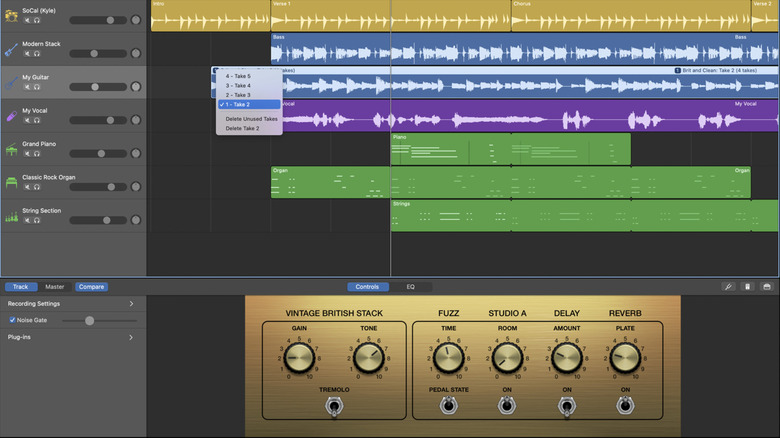This screenshot has width=780, height=438.
Task: Click the Classic Rock Organ keyboard icon
Action: [11, 182]
